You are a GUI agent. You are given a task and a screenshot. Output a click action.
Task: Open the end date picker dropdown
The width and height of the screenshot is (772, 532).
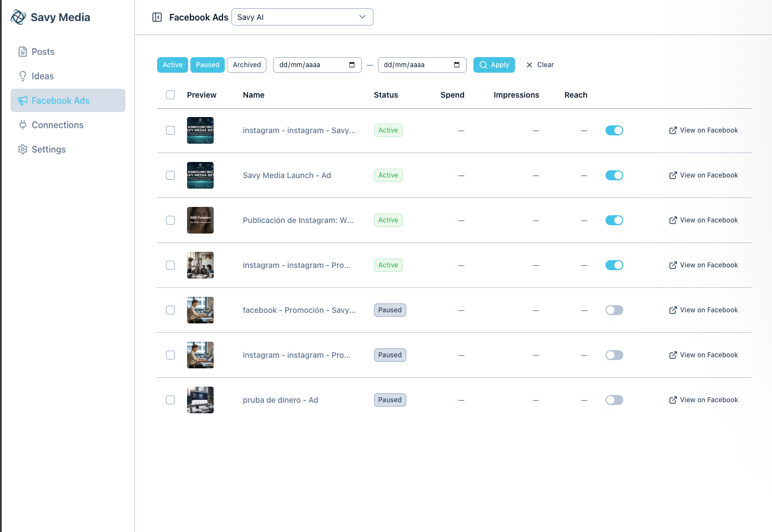(456, 64)
